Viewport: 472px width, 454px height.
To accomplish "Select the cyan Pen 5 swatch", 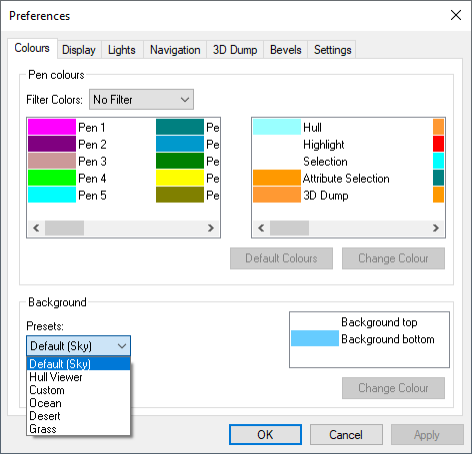I will pyautogui.click(x=52, y=195).
